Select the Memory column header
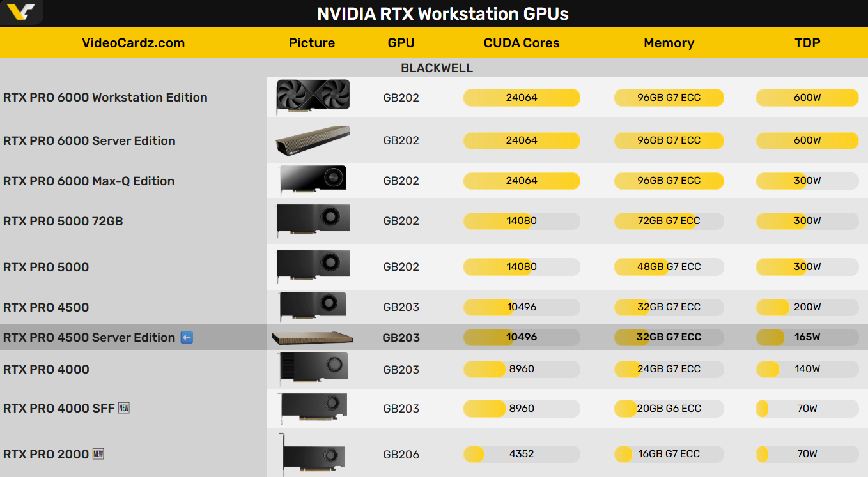Screen dimensions: 868x477 click(x=669, y=43)
